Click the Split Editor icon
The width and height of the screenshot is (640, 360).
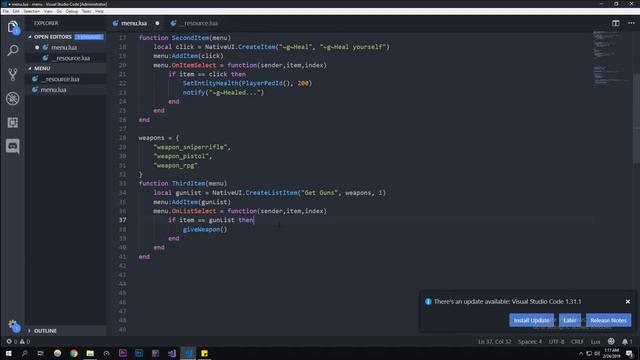point(616,23)
